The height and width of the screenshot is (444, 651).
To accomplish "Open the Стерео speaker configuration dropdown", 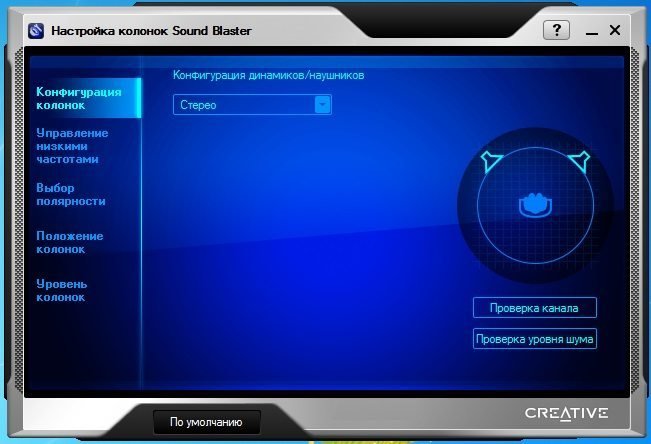I will click(x=252, y=105).
